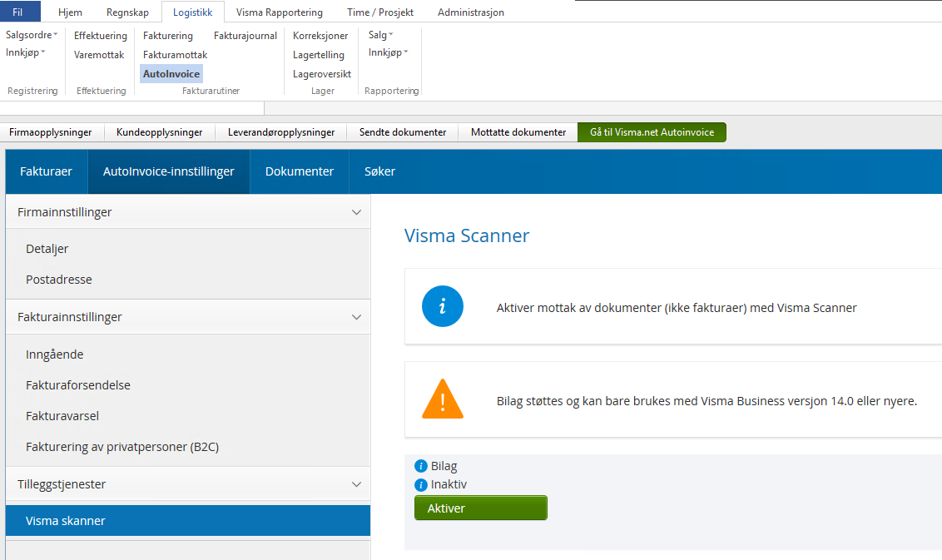This screenshot has height=560, width=942.
Task: Click the 'Bilag støttes og kan bare brukes' warning text
Action: point(706,401)
